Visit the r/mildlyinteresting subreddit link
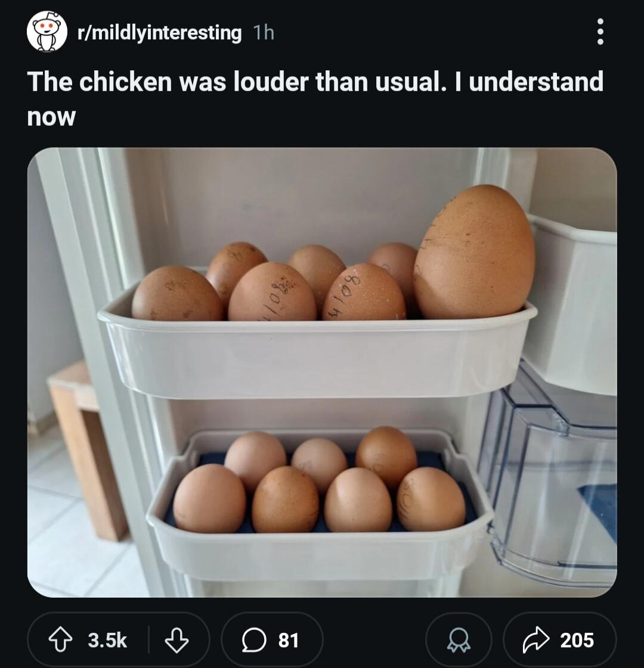 point(159,33)
